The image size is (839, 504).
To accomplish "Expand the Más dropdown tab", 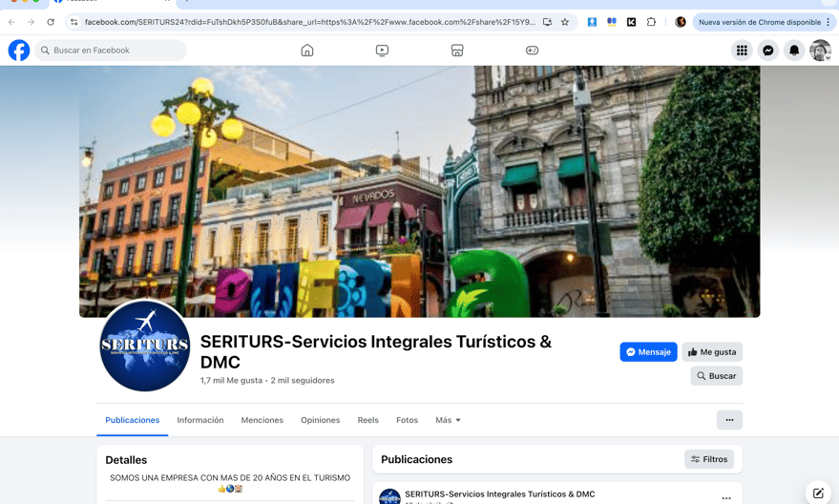I will [x=448, y=420].
